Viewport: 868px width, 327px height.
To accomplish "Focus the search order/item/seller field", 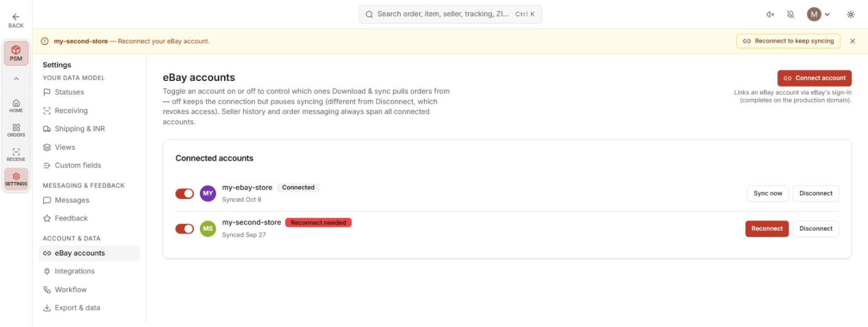I will tap(450, 14).
